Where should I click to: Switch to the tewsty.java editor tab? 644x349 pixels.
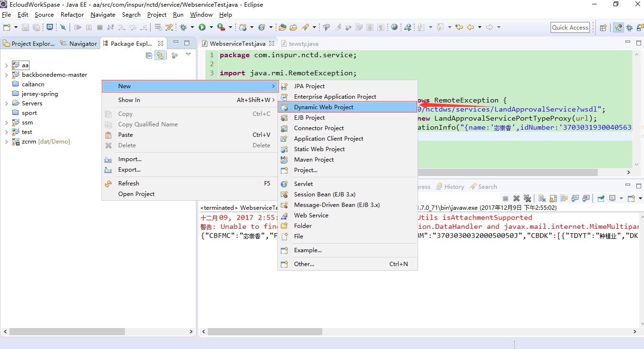300,43
